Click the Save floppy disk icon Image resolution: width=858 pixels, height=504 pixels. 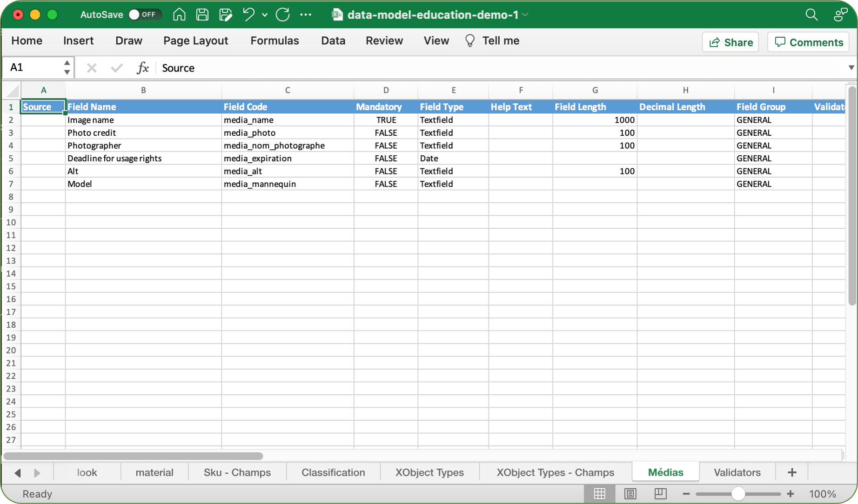[x=202, y=14]
